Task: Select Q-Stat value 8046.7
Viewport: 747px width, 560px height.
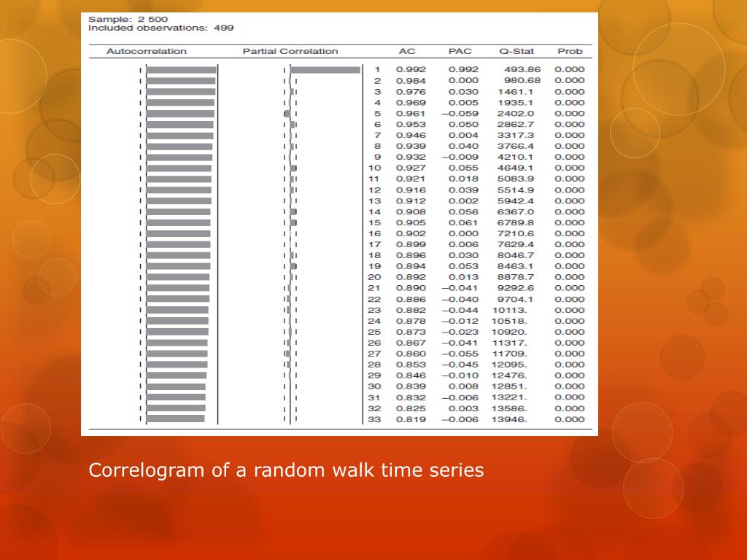Action: [x=516, y=256]
